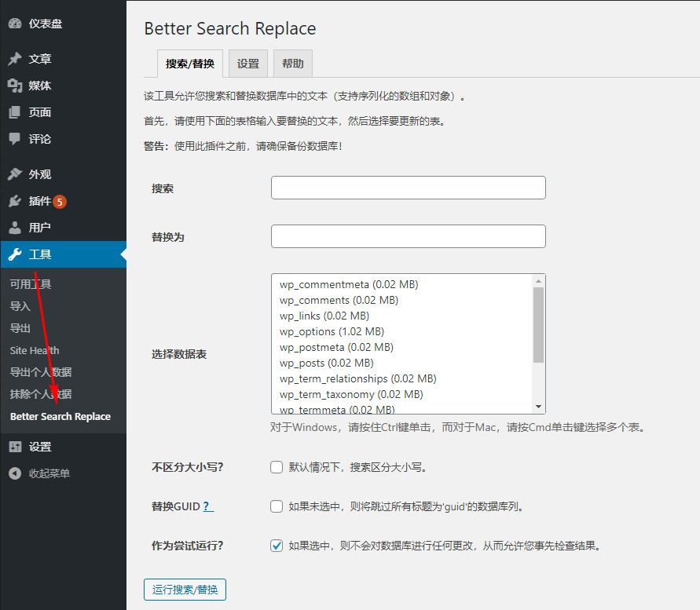700x610 pixels.
Task: Open Site Health submenu item
Action: click(35, 350)
